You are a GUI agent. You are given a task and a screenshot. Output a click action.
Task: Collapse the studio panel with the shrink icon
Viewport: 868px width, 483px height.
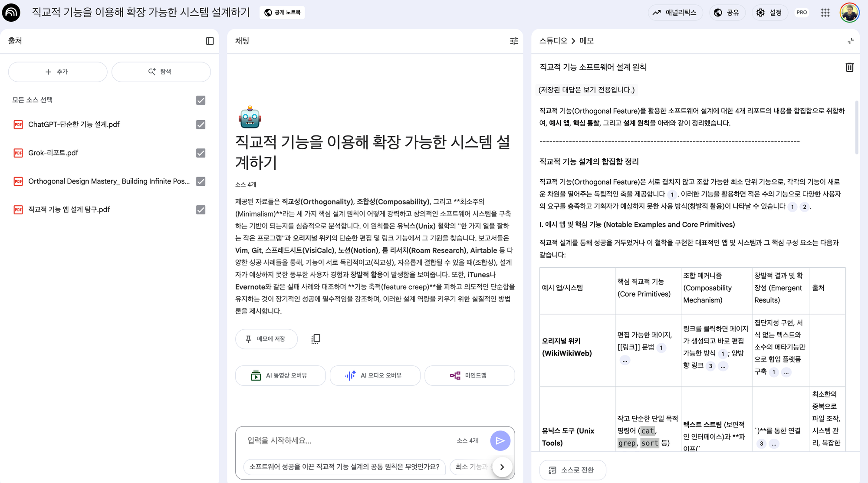click(850, 41)
